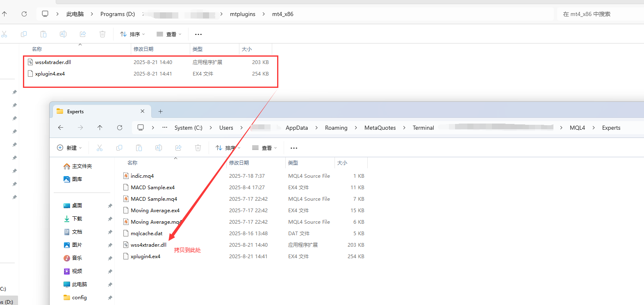Open 下载 in the sidebar
The image size is (644, 305).
77,219
